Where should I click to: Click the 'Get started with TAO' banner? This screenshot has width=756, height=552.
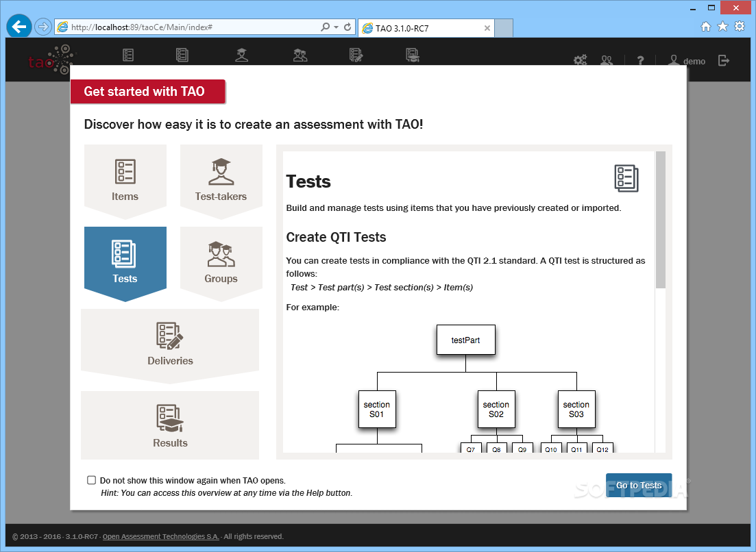[x=148, y=92]
